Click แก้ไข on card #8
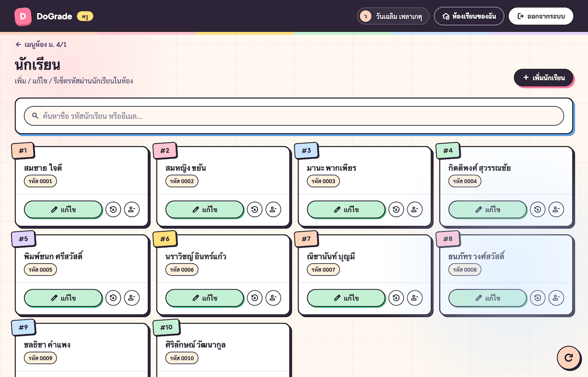Screen dimensions: 588x377 click(487, 298)
